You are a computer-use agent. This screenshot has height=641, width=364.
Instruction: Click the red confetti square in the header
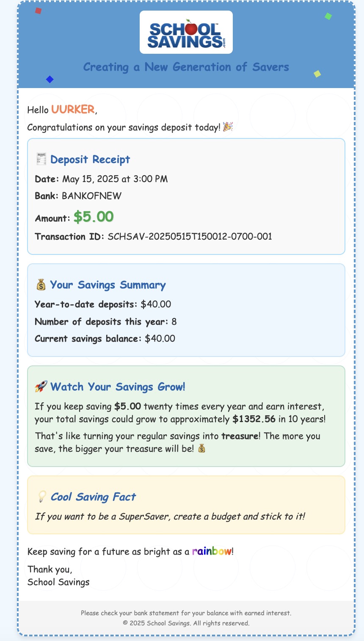pos(38,11)
